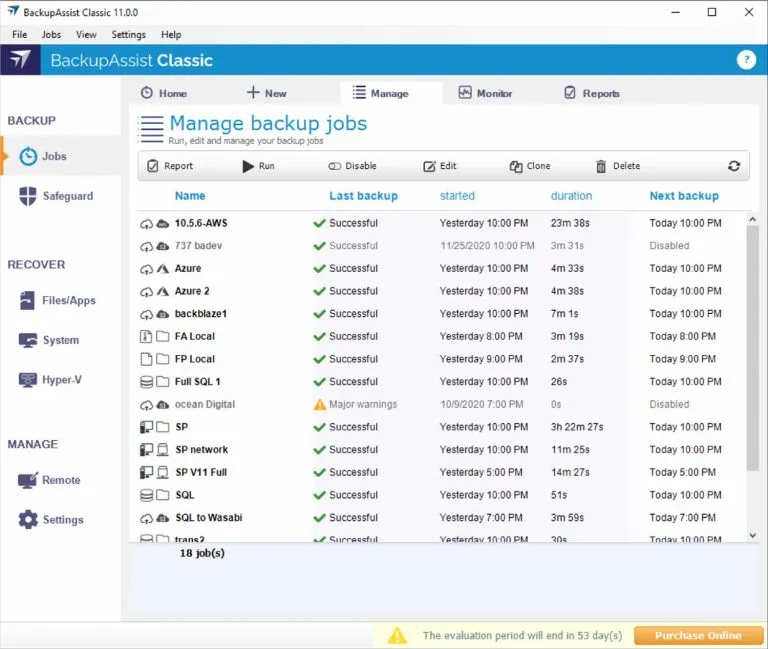This screenshot has height=649, width=768.
Task: Sort jobs by the Name column header
Action: click(190, 196)
